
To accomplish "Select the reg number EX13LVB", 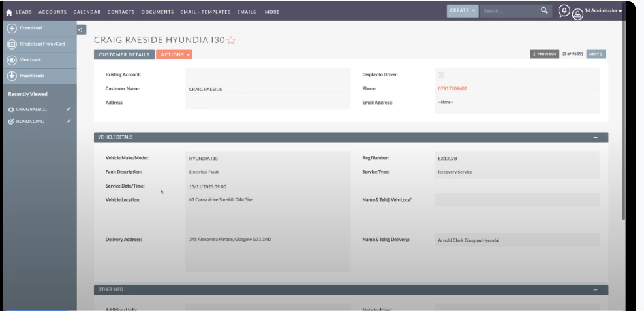I will coord(447,158).
